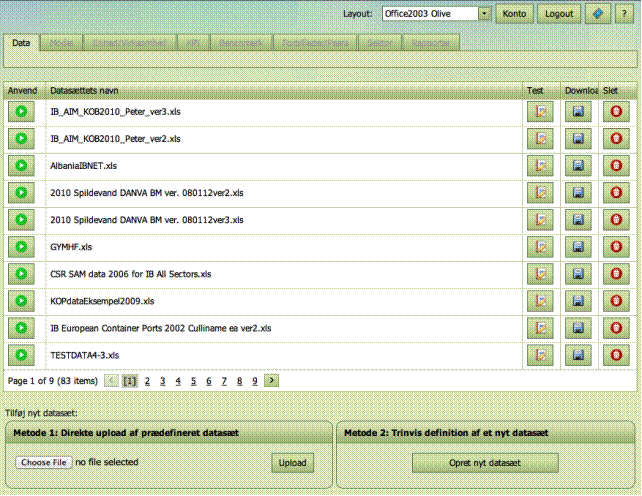The image size is (642, 496).
Task: Apply the GYMHF.xls dataset
Action: pyautogui.click(x=21, y=246)
